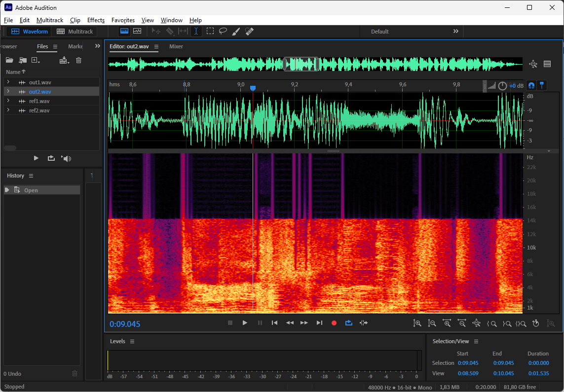Switch to the Multitrack view
The height and width of the screenshot is (392, 564).
coord(75,32)
